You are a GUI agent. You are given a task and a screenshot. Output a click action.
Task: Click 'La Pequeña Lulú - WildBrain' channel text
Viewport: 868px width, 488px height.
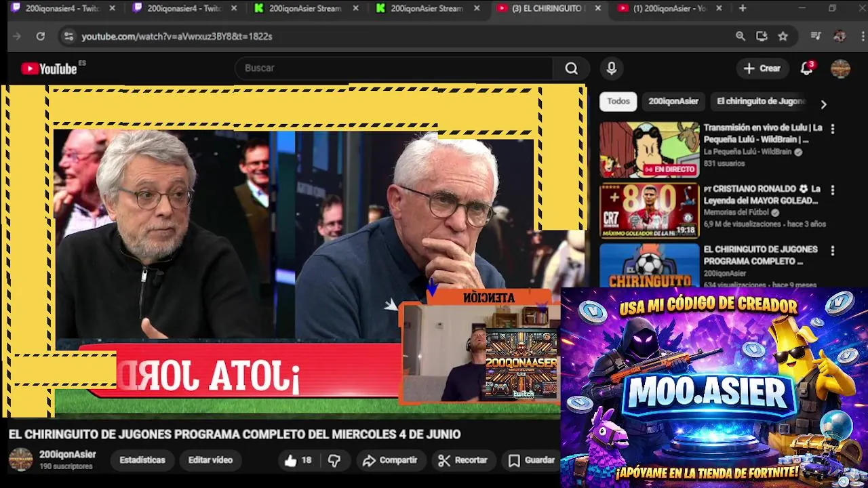pyautogui.click(x=747, y=152)
